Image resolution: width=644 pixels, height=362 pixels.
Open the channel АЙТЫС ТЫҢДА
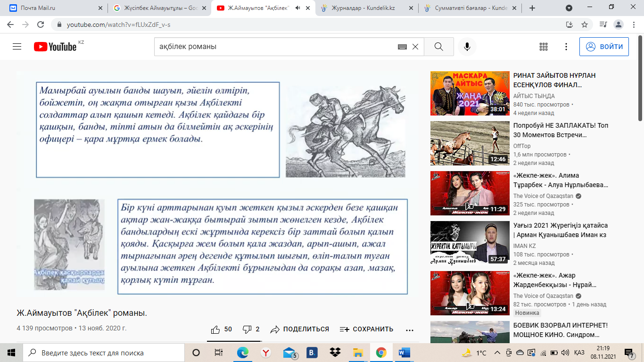[x=534, y=96]
